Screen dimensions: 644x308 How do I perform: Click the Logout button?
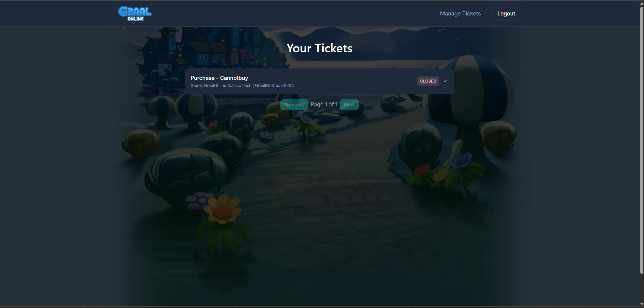tap(506, 14)
